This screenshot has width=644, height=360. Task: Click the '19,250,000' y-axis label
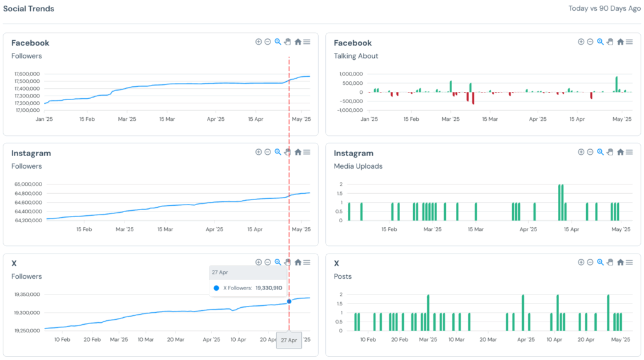(x=27, y=330)
